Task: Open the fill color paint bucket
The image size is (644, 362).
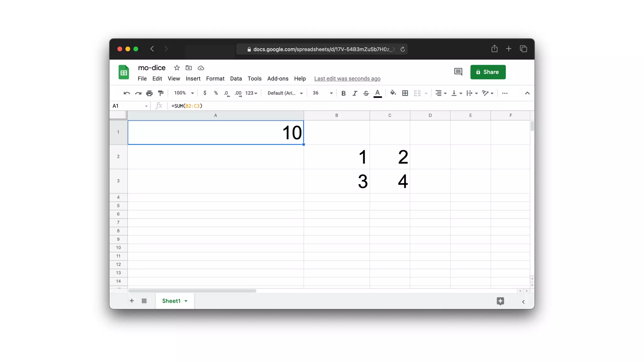Action: [393, 93]
